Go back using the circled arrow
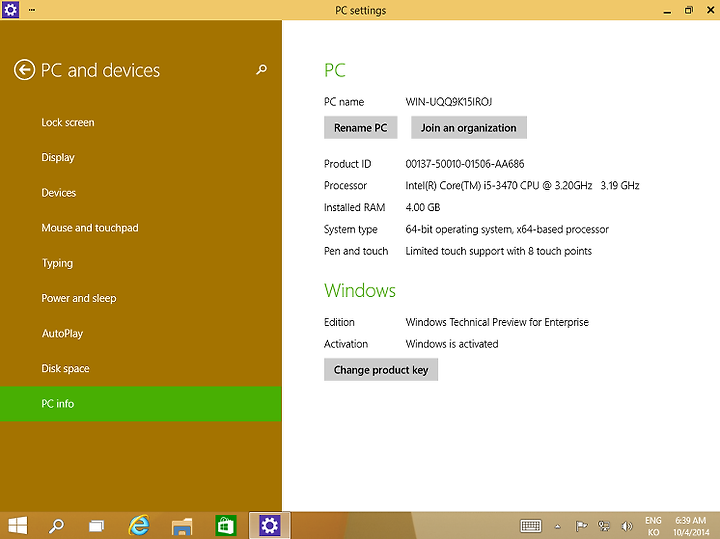The width and height of the screenshot is (720, 539). pos(24,70)
